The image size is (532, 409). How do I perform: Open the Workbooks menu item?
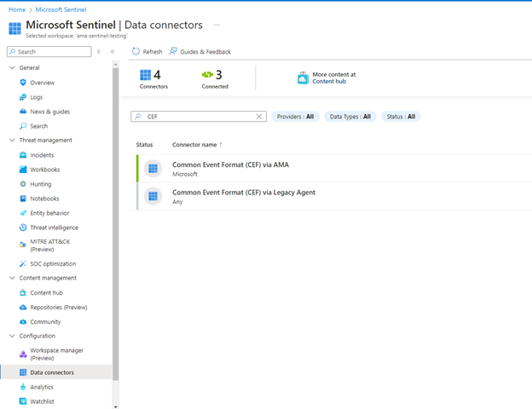coord(45,170)
